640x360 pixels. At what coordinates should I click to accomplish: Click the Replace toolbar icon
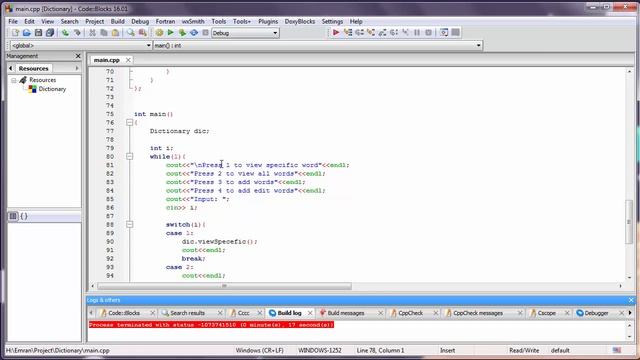click(142, 33)
